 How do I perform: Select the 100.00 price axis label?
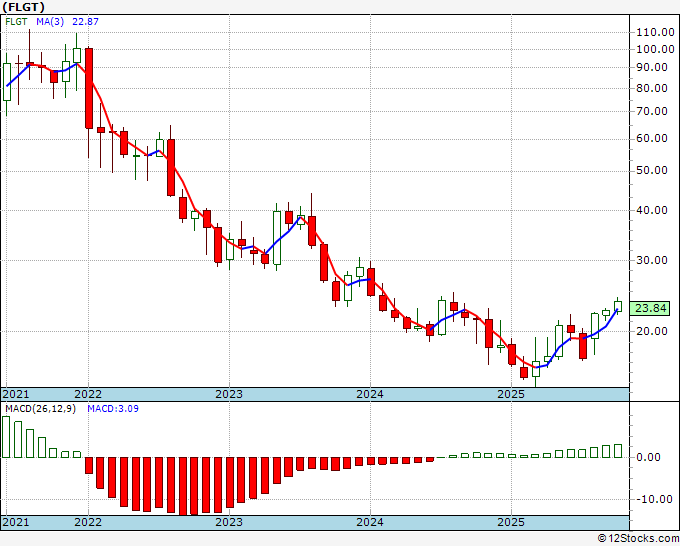pos(655,49)
